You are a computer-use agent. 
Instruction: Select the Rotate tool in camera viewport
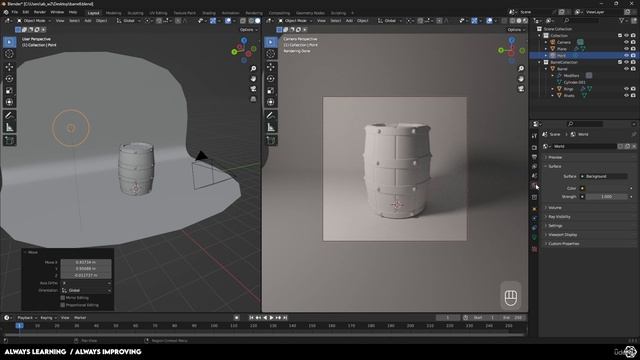pyautogui.click(x=271, y=78)
